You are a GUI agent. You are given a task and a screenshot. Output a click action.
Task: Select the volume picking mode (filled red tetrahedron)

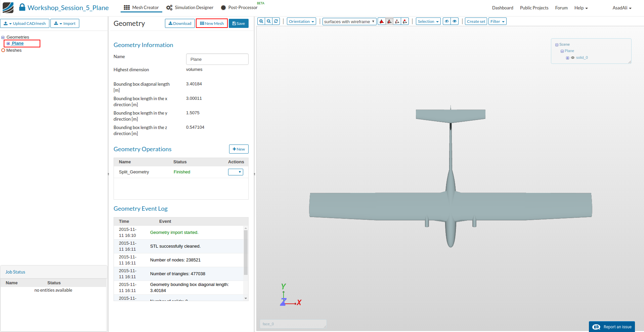pyautogui.click(x=382, y=22)
